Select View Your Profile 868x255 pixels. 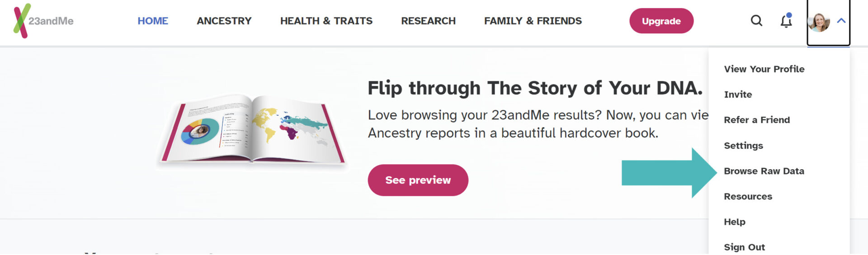[764, 69]
